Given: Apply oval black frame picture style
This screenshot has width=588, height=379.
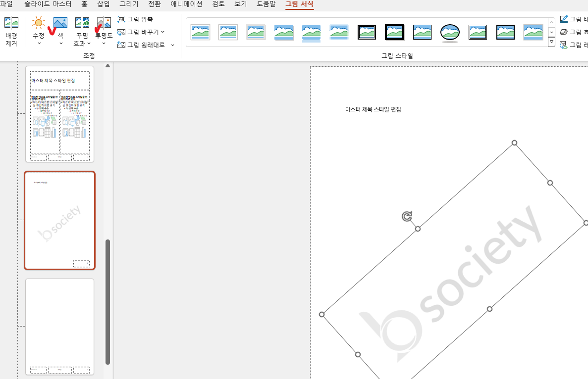Looking at the screenshot, I should click(x=450, y=33).
